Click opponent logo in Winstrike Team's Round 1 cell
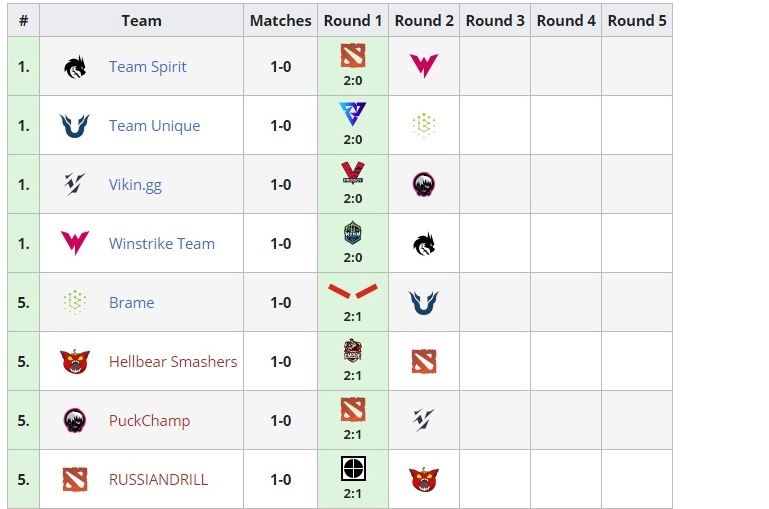The height and width of the screenshot is (509, 769). [x=352, y=232]
